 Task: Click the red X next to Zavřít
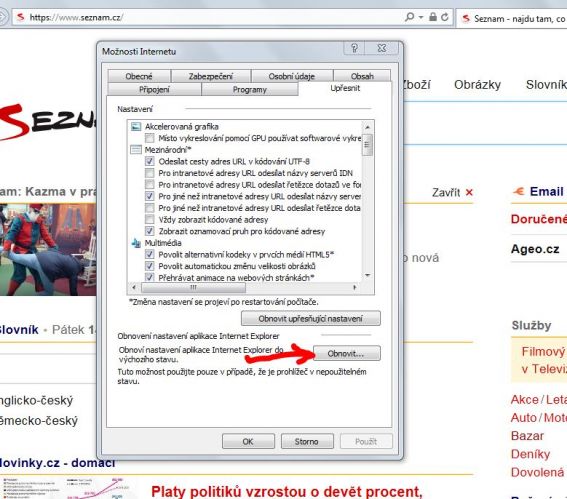tap(469, 192)
